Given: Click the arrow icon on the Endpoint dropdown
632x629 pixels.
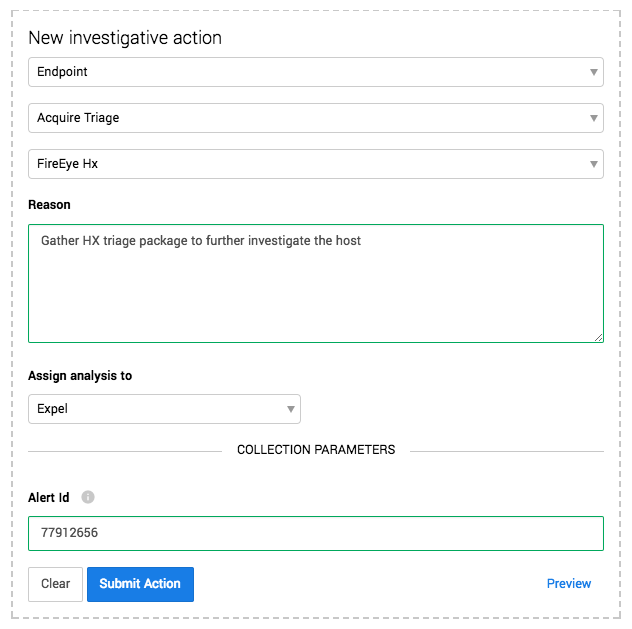Looking at the screenshot, I should (x=594, y=72).
